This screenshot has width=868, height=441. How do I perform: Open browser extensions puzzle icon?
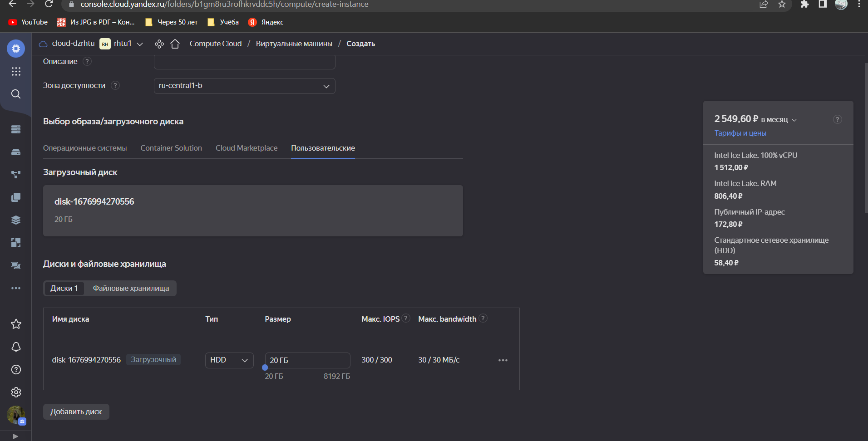click(804, 4)
